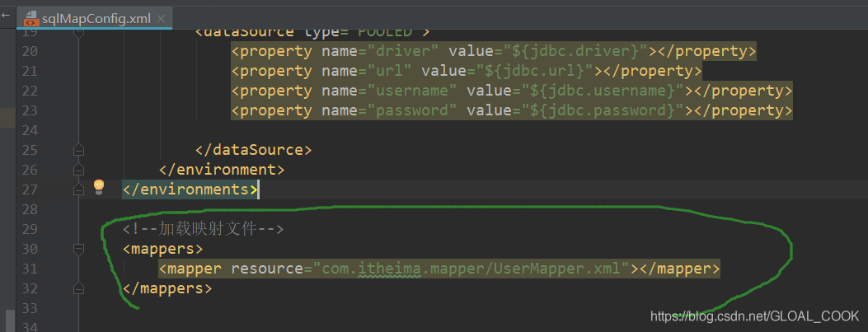Viewport: 868px width, 332px height.
Task: Click gutter line number 22
Action: [30, 91]
